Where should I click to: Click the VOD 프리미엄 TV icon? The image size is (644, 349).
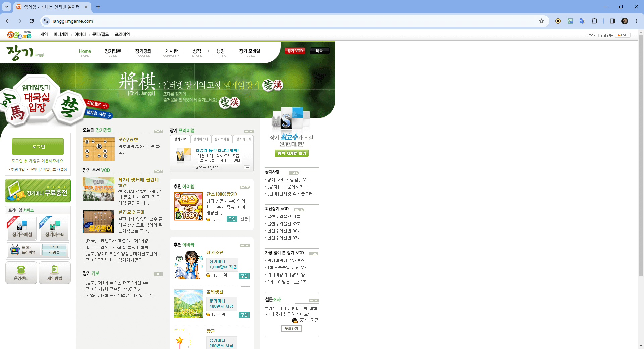coord(15,250)
